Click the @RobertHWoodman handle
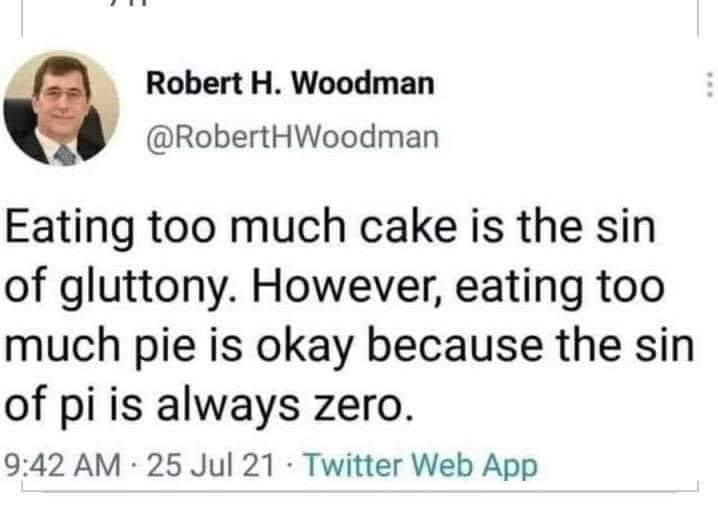Viewport: 718px width, 510px height. coord(293,136)
